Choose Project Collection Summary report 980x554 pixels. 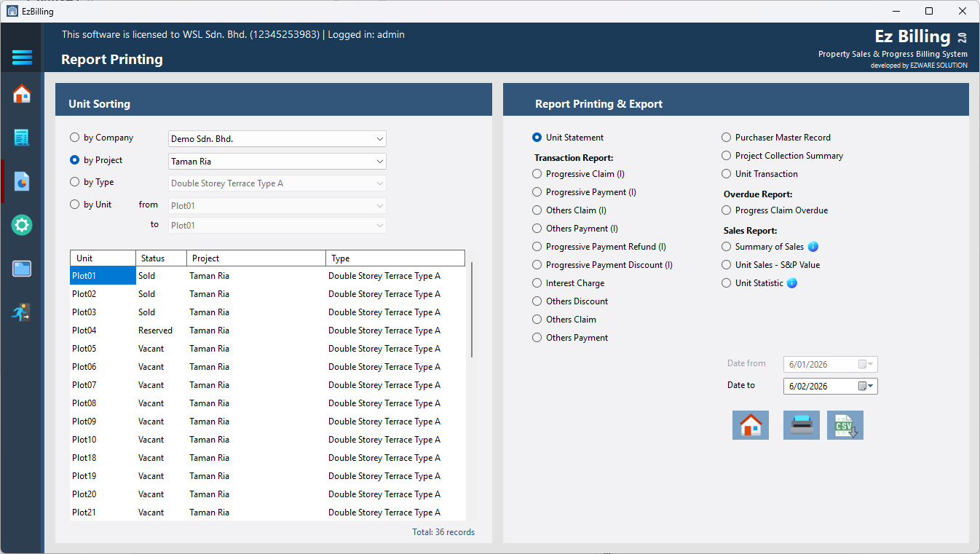pos(783,156)
